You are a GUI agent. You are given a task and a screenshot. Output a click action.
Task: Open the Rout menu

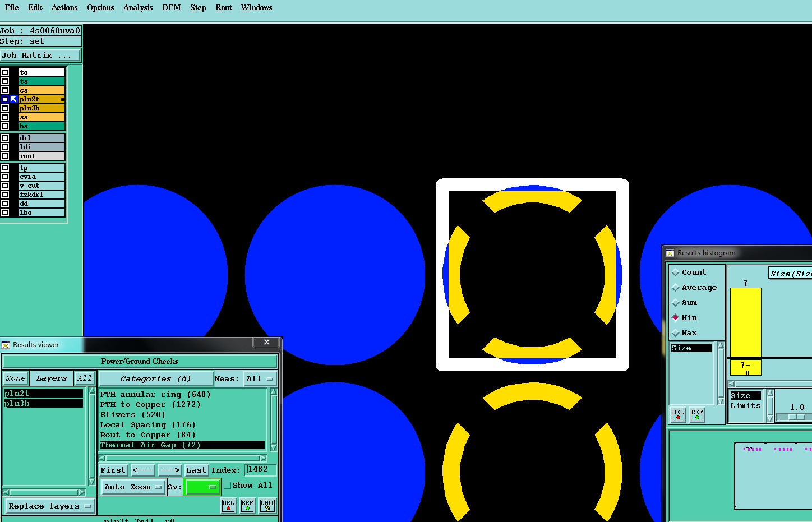coord(224,7)
